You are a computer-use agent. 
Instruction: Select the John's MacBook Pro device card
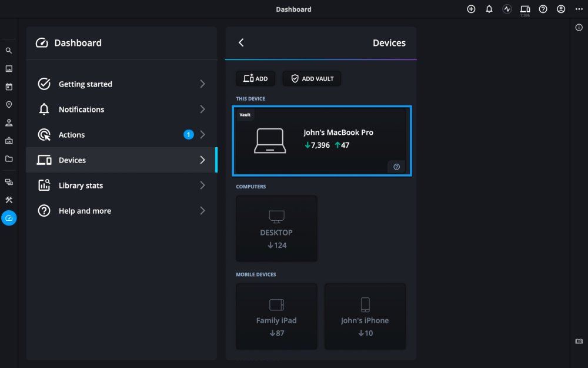pos(322,141)
